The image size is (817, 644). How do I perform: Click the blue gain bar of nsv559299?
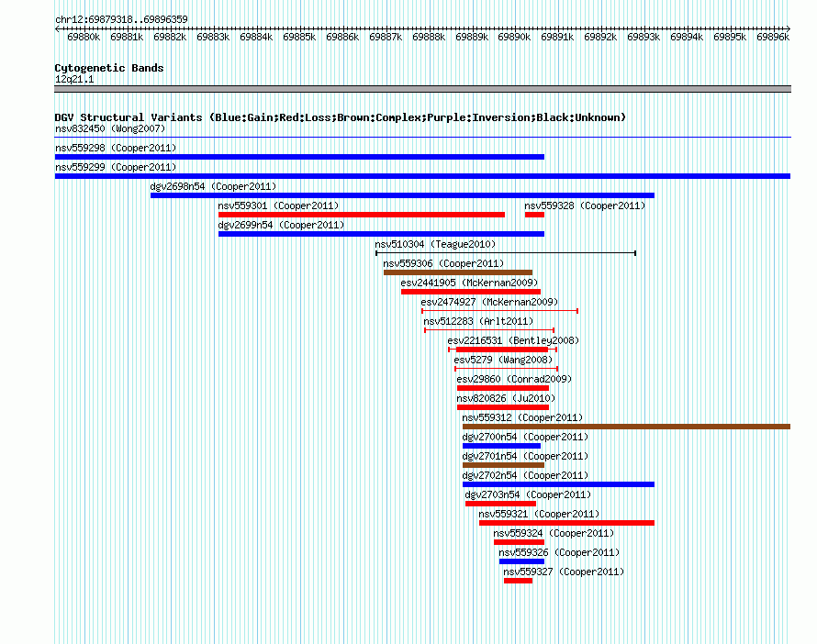(422, 176)
